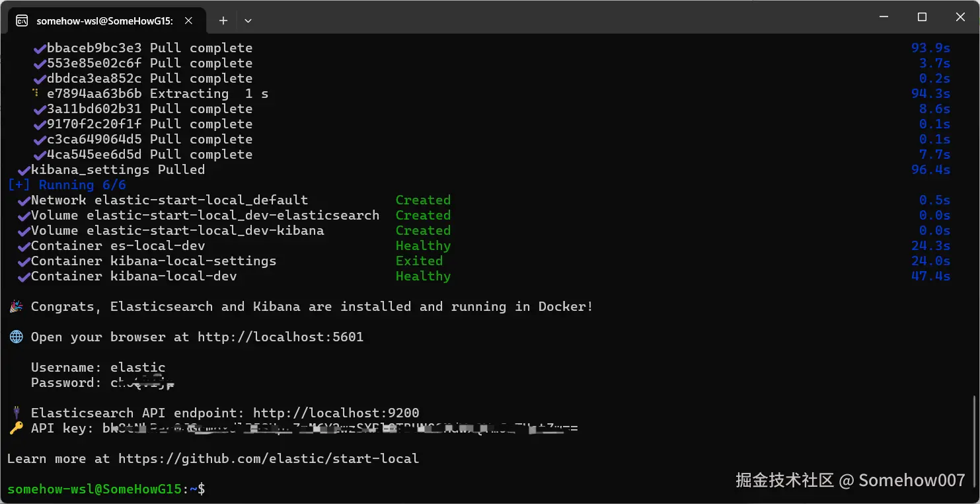Minimize the terminal window
Screen dimensions: 980x504
pyautogui.click(x=884, y=17)
